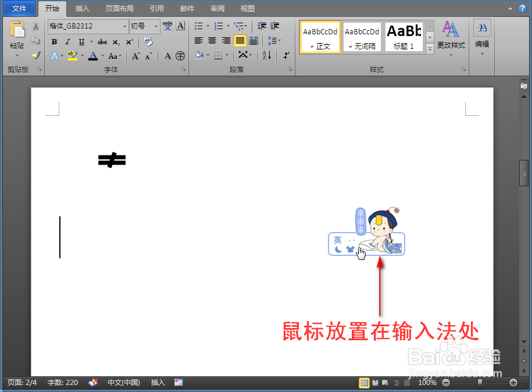Open the 页面布局 ribbon tab
This screenshot has height=392, width=532.
(120, 8)
